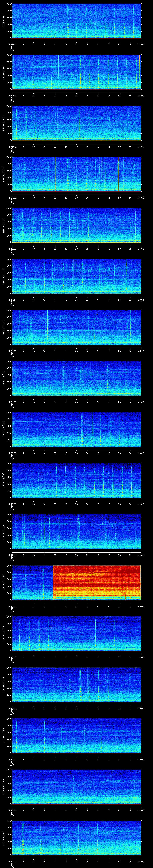Click the 4:37:00 start time label
The height and width of the screenshot is (868, 153).
coord(12,351)
